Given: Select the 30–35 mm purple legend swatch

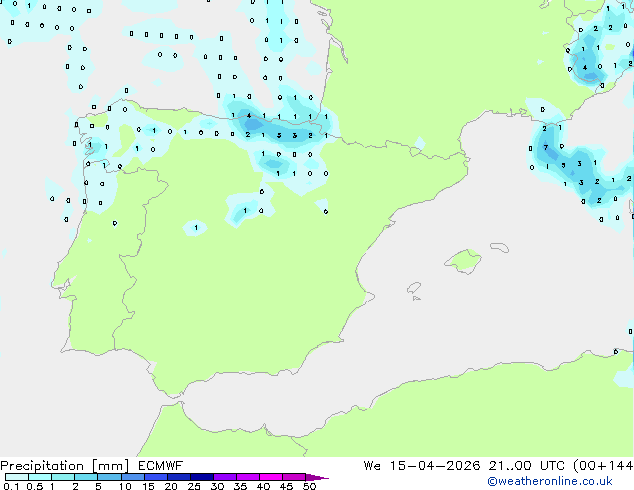Looking at the screenshot, I should 224,477.
